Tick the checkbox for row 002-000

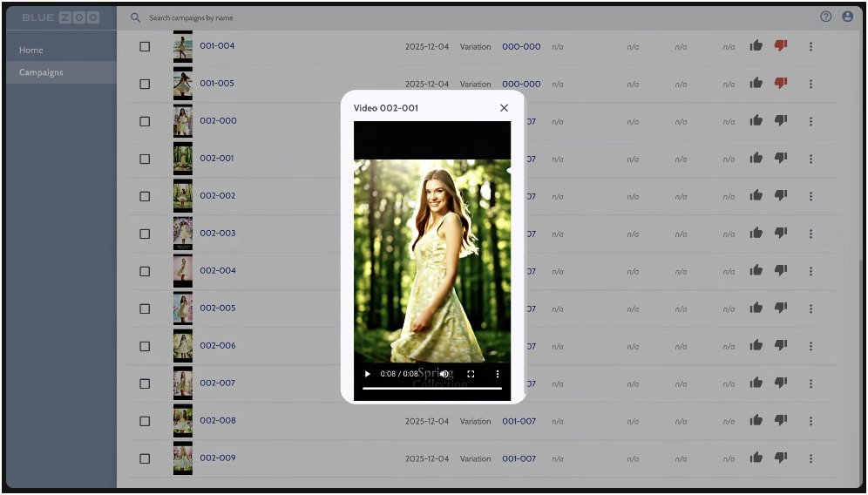145,121
